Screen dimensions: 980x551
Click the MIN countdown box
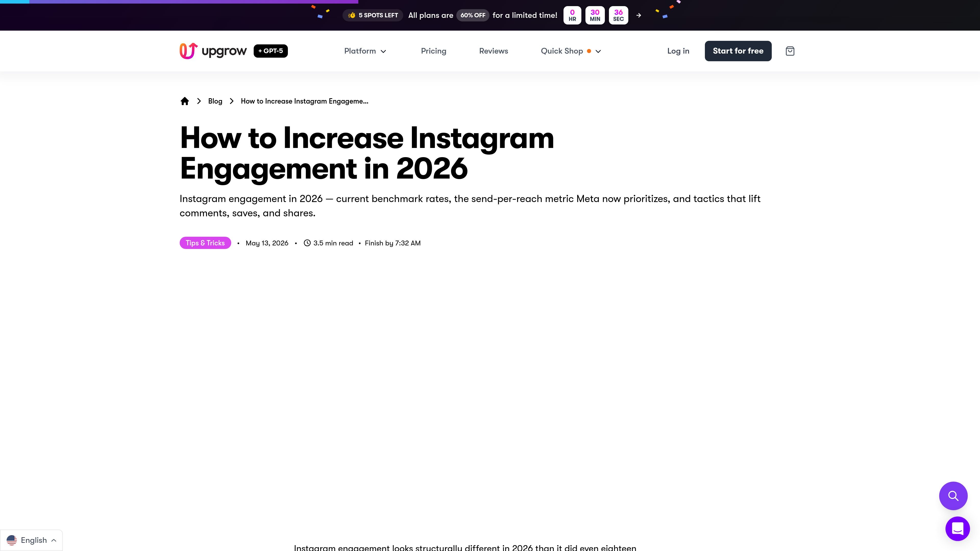(595, 15)
